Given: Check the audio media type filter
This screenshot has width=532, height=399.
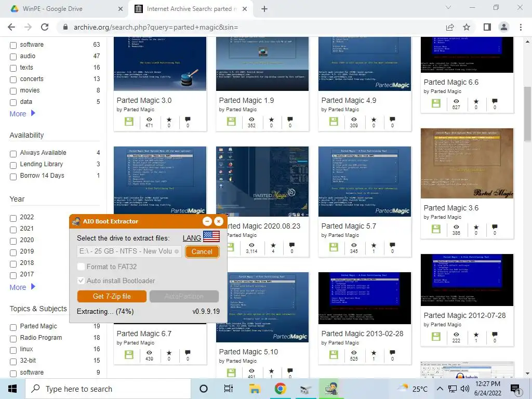Looking at the screenshot, I should pyautogui.click(x=13, y=57).
